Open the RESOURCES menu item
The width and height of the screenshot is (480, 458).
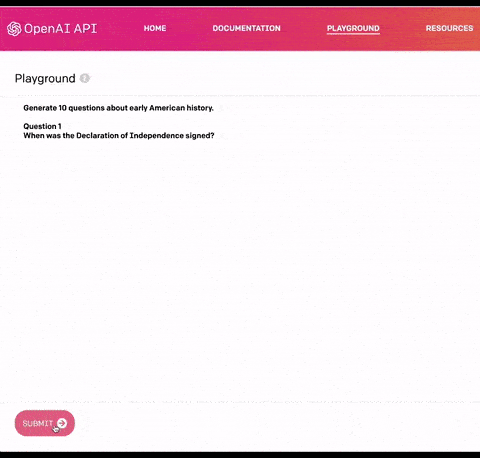coord(449,28)
